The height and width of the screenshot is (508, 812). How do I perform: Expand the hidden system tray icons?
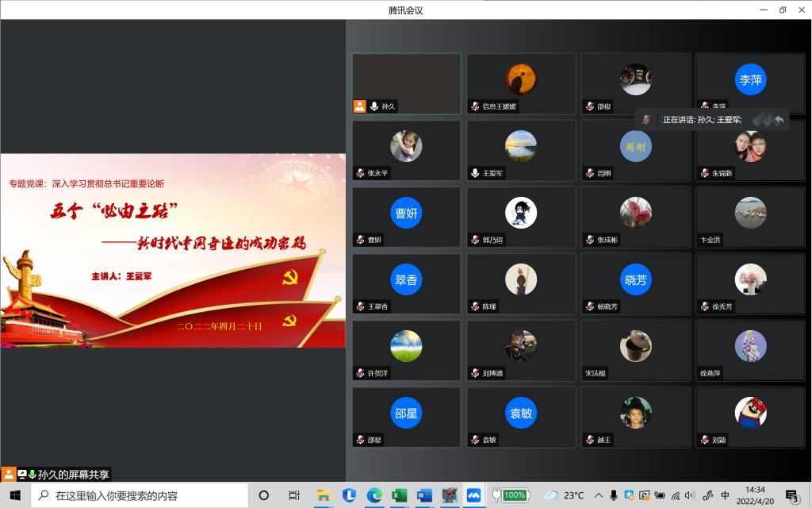coord(599,495)
